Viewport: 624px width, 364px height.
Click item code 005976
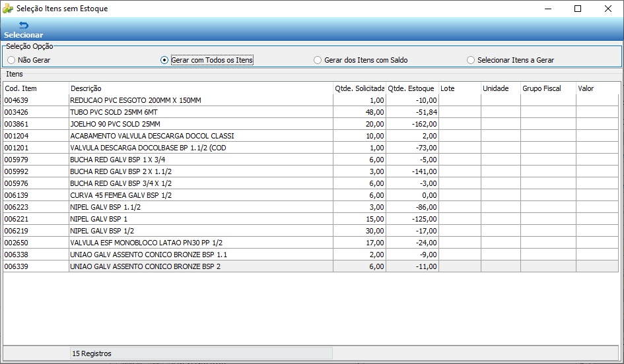click(x=17, y=183)
